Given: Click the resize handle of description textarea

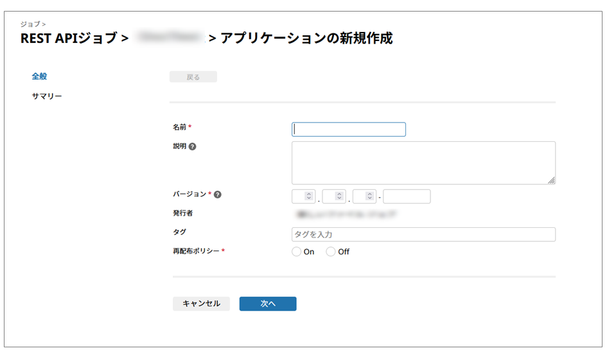Looking at the screenshot, I should click(x=551, y=180).
